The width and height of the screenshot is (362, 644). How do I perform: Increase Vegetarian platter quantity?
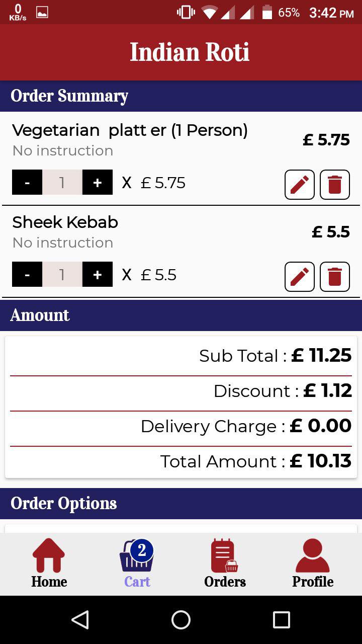(98, 183)
